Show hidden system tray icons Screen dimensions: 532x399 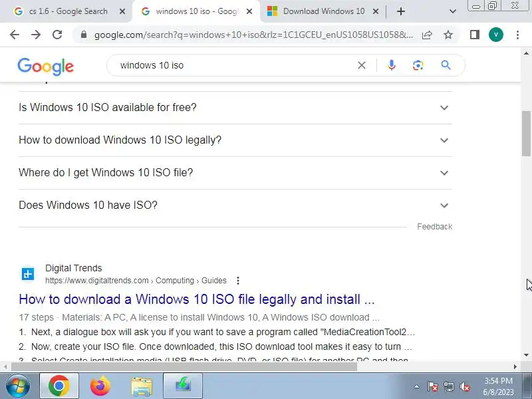pos(417,386)
